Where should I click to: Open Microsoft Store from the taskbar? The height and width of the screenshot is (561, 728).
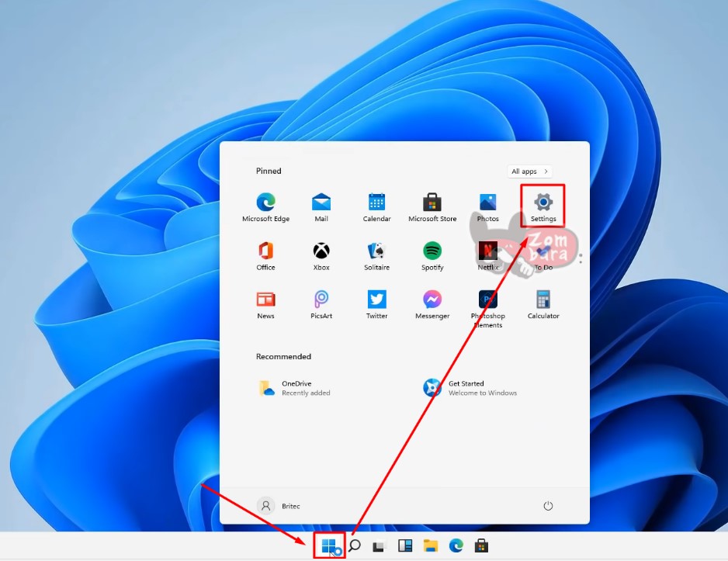[481, 545]
